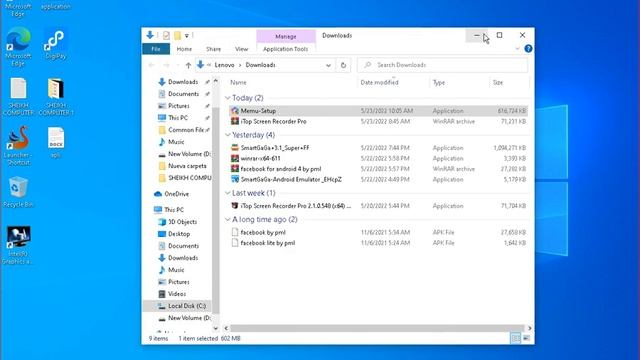Image resolution: width=640 pixels, height=360 pixels.
Task: Open pinned Pictures in Quick access
Action: coord(179,106)
